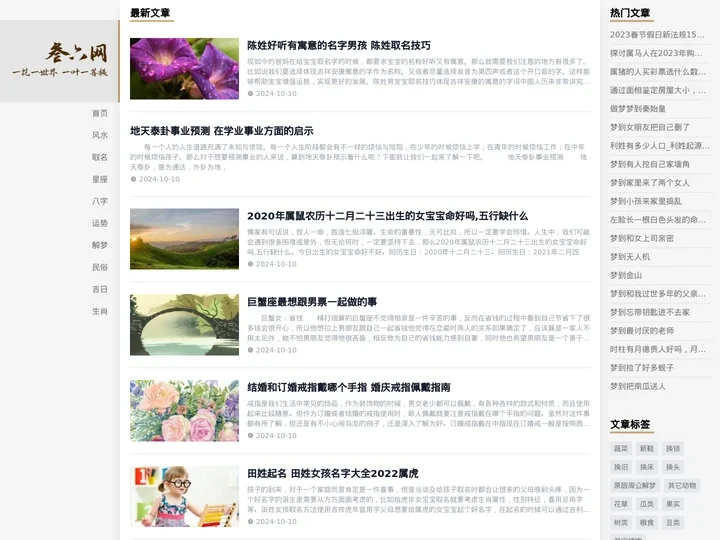Open hot article 梦到金山
The image size is (720, 540).
tap(626, 275)
